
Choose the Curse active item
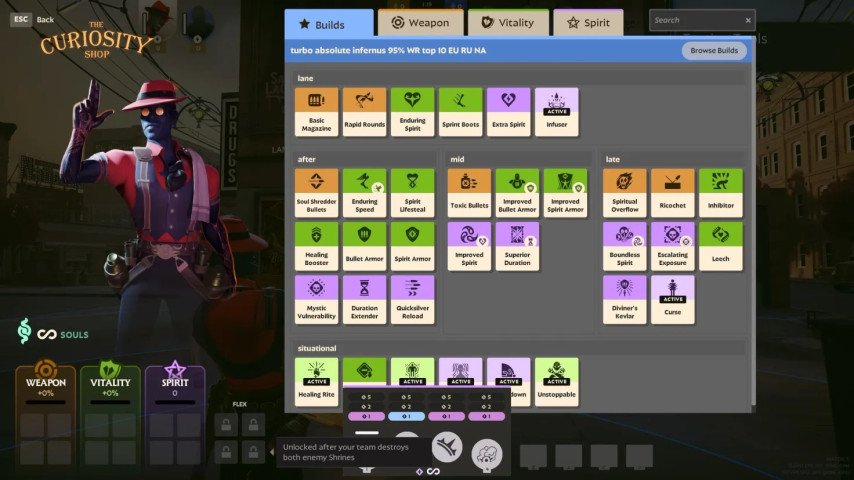pyautogui.click(x=673, y=300)
